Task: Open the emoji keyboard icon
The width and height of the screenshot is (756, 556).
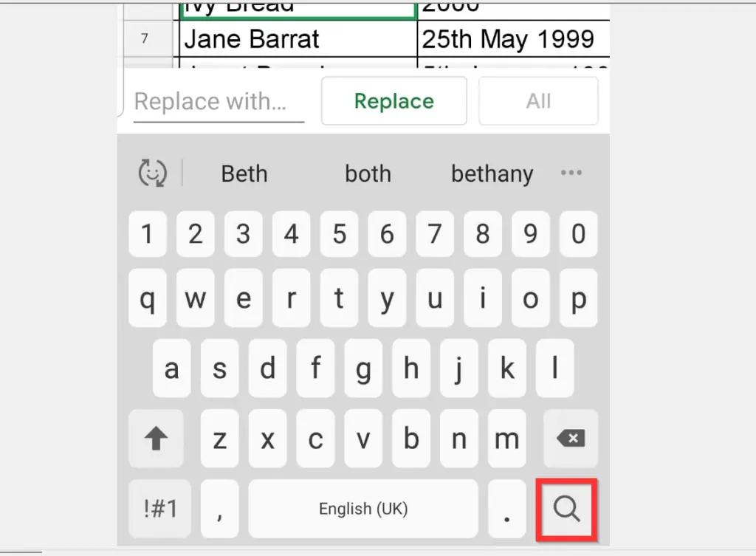Action: (x=153, y=174)
